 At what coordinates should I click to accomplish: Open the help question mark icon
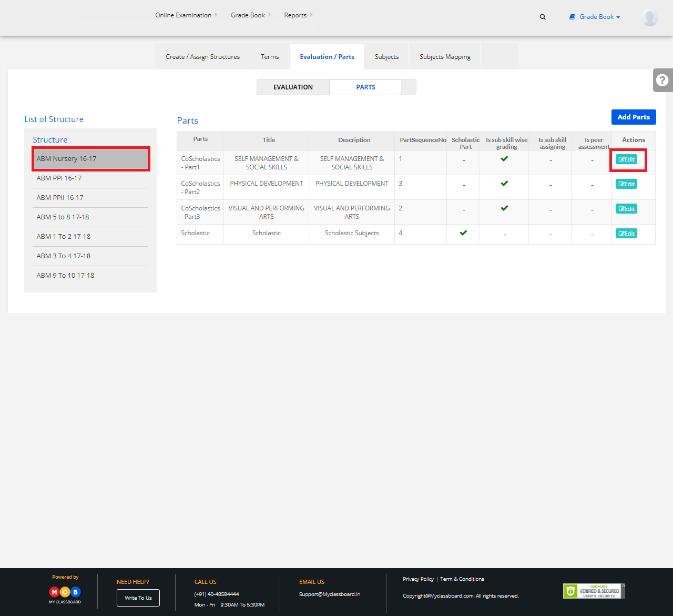[662, 80]
